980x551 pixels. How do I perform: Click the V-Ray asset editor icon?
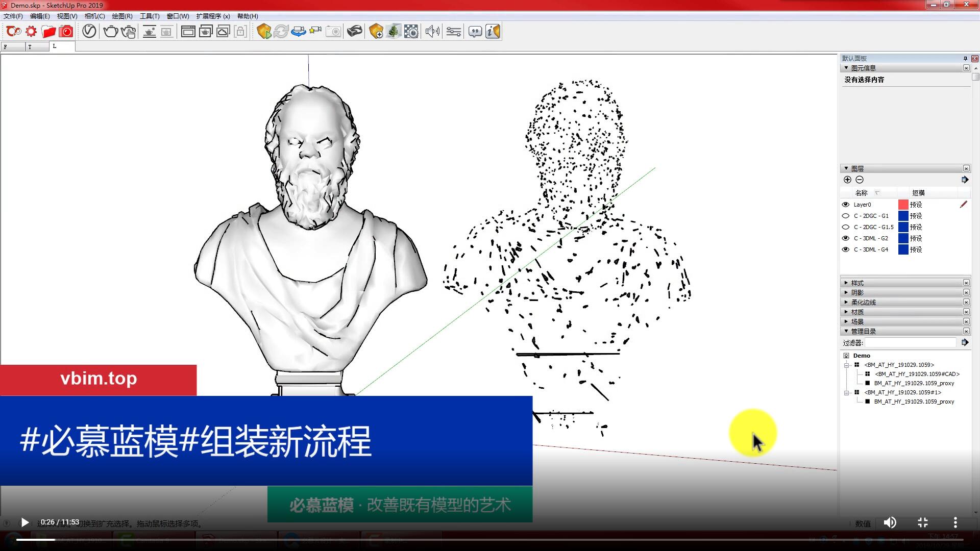(x=89, y=32)
